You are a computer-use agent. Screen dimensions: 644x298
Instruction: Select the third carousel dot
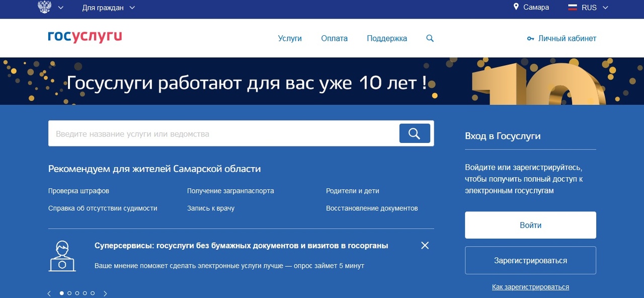coord(77,293)
